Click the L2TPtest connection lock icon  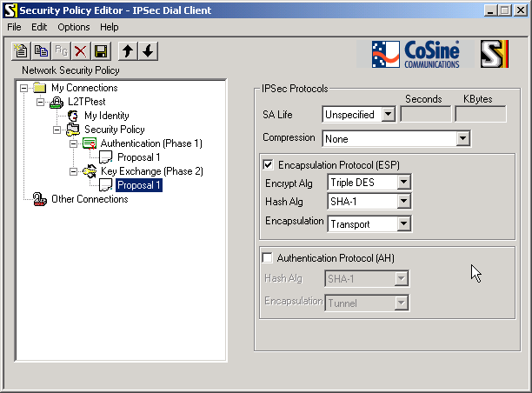click(57, 102)
